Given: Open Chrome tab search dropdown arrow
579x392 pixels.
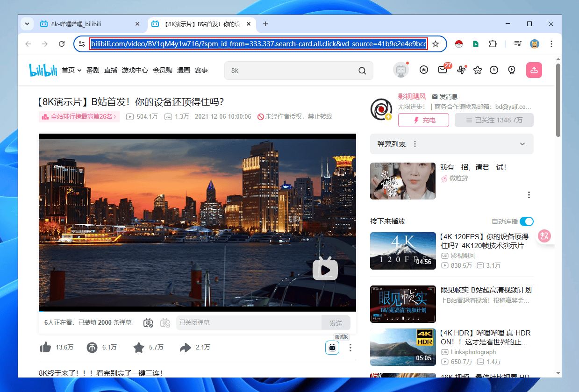Looking at the screenshot, I should point(27,24).
